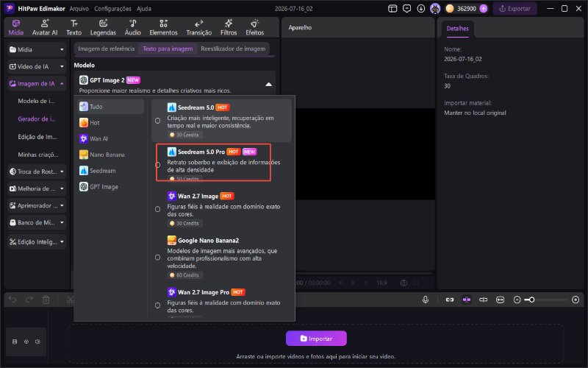
Task: Open the Transição tool
Action: coord(198,27)
